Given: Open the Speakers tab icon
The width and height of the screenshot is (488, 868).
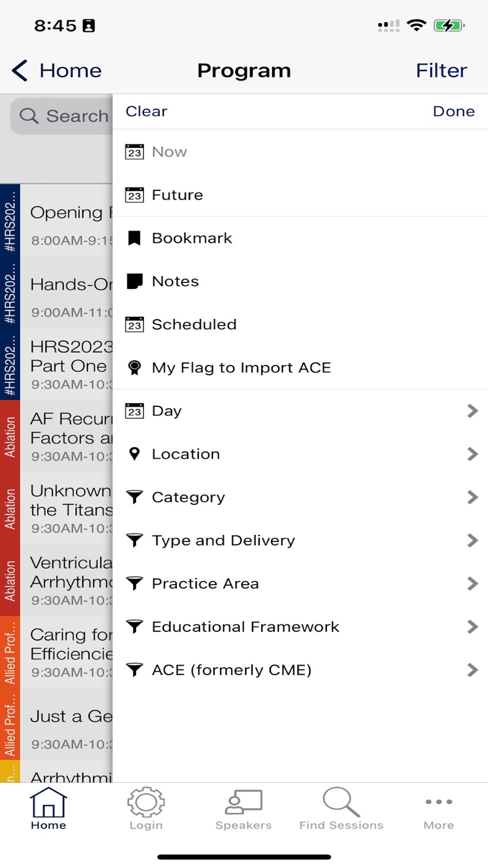Looking at the screenshot, I should point(244,802).
